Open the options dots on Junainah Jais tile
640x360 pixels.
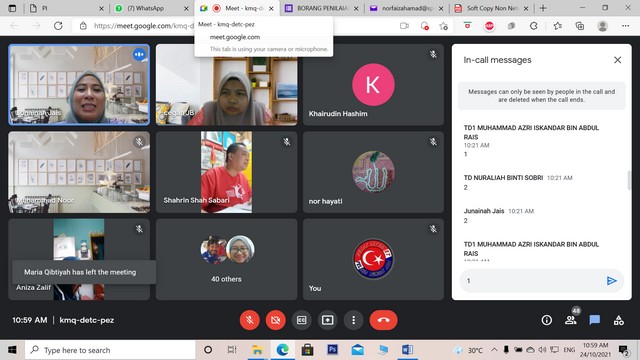pyautogui.click(x=139, y=54)
